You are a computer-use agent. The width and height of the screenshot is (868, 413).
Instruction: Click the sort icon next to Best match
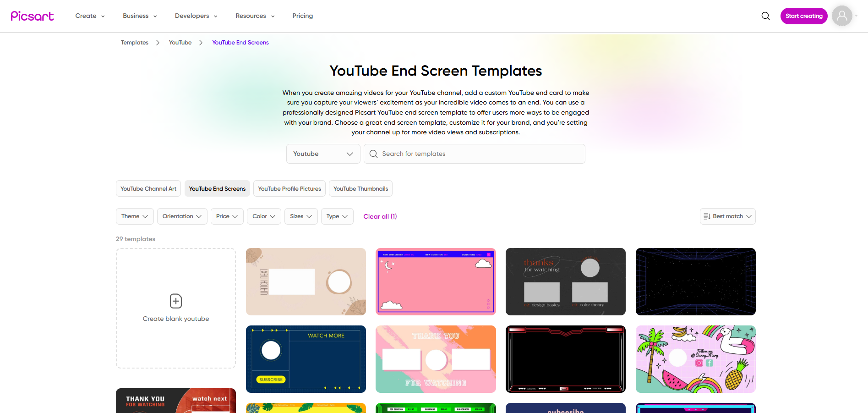706,216
